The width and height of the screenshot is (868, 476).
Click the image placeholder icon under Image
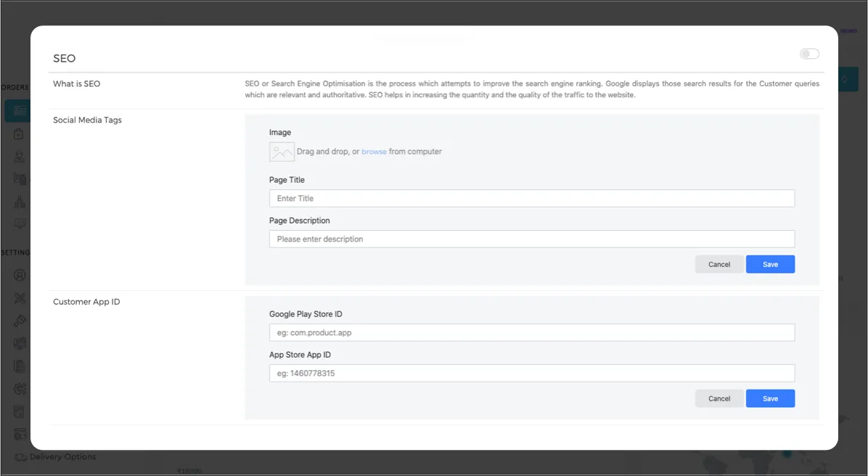coord(281,152)
